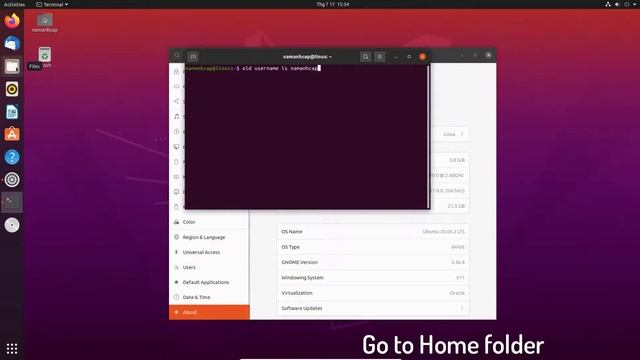The height and width of the screenshot is (360, 640).
Task: Close the Terminal window
Action: coord(422,57)
